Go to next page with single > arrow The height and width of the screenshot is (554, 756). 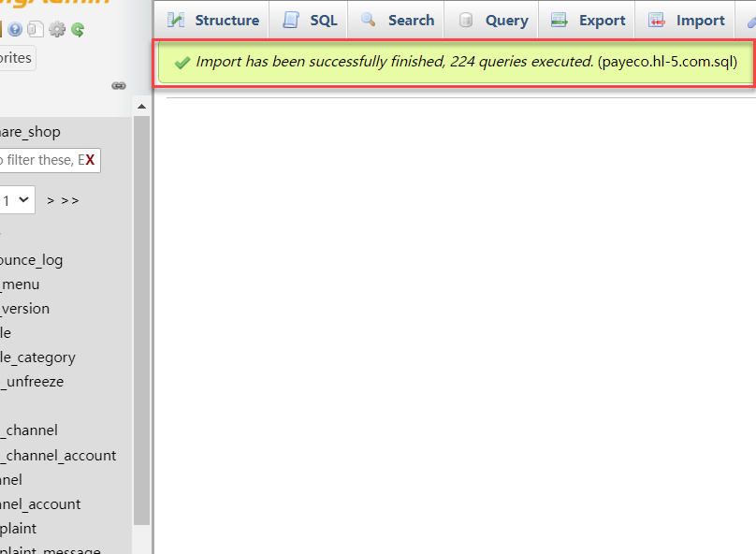tap(51, 200)
